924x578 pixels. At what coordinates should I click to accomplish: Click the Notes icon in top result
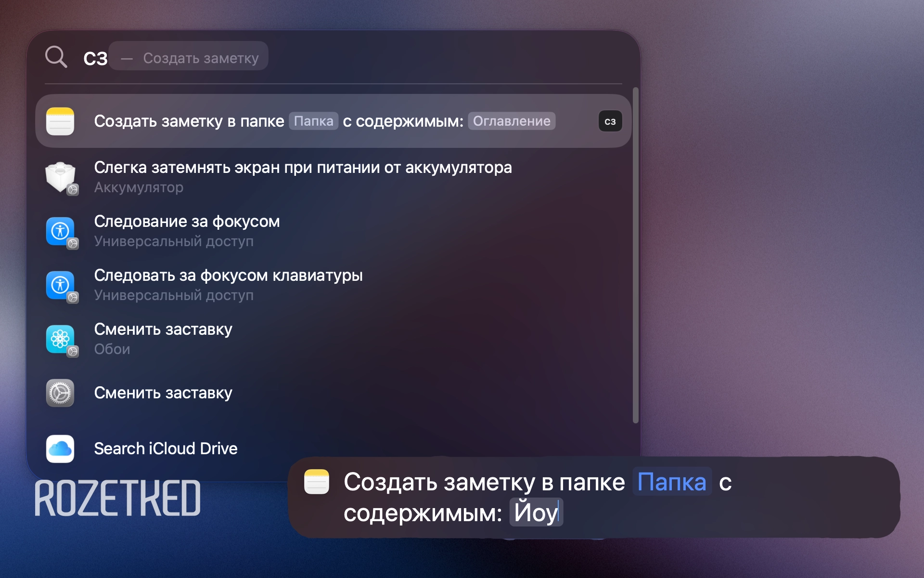60,121
